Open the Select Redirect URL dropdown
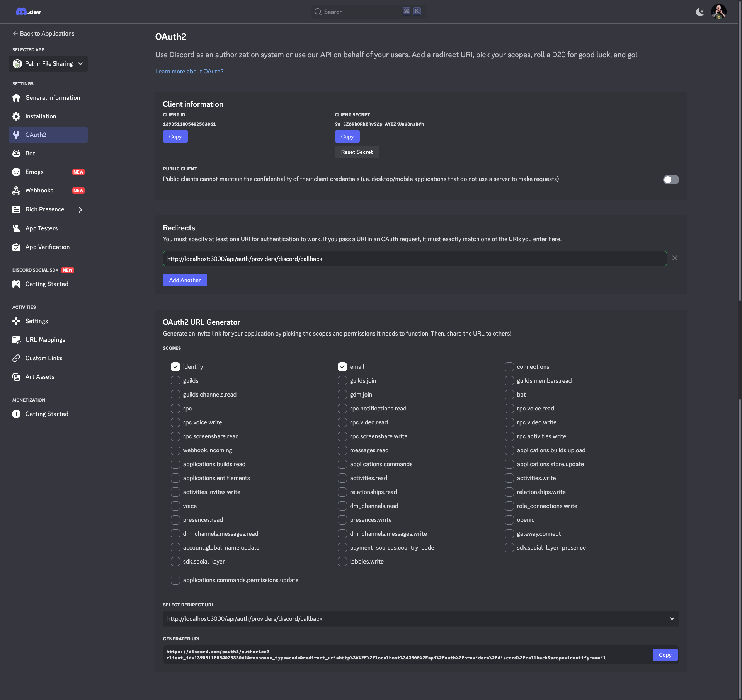The height and width of the screenshot is (700, 742). [421, 619]
